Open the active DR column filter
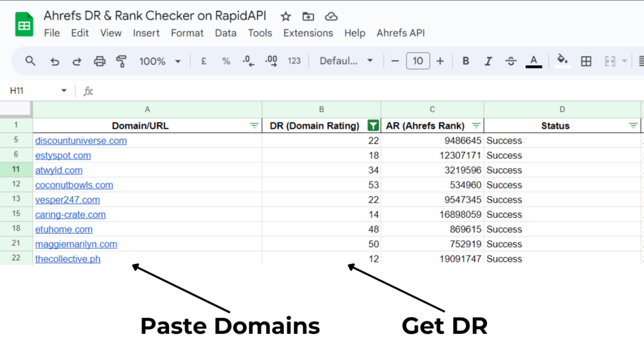The height and width of the screenshot is (362, 644). pos(373,126)
